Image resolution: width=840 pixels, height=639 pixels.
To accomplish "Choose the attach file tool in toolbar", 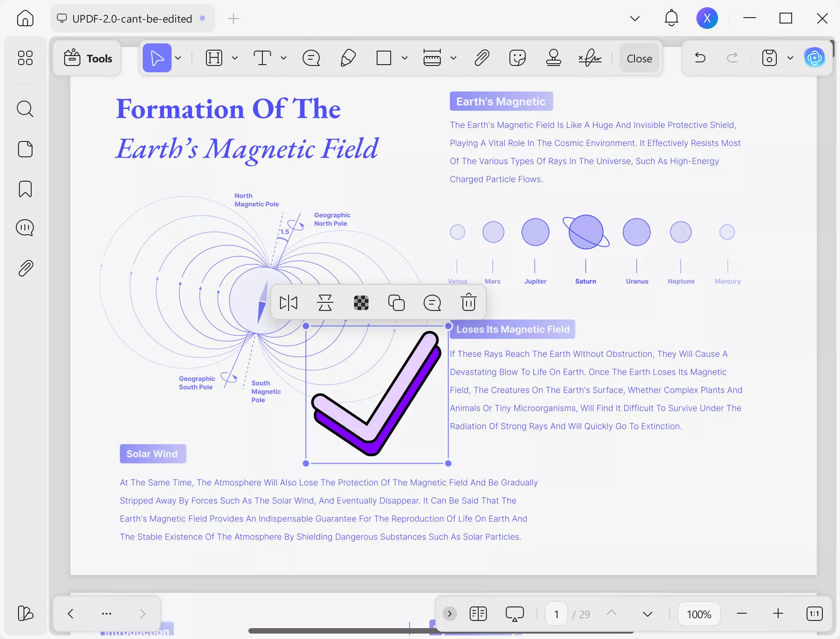I will tap(482, 58).
